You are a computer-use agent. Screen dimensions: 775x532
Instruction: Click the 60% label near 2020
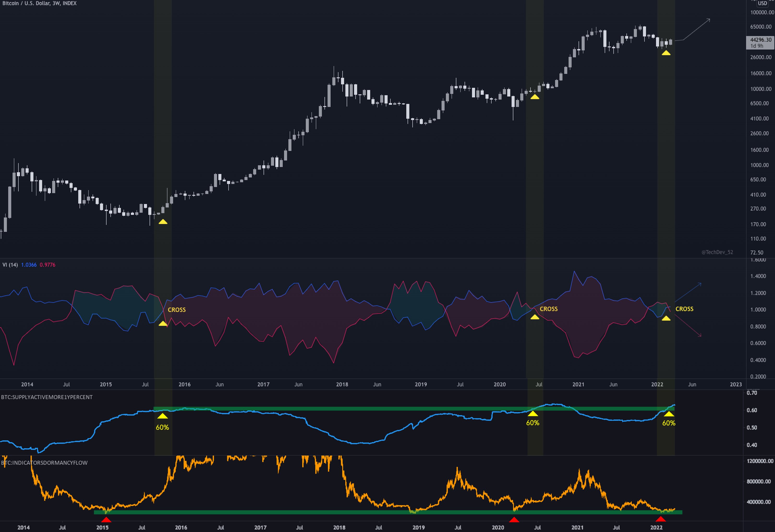coord(533,423)
